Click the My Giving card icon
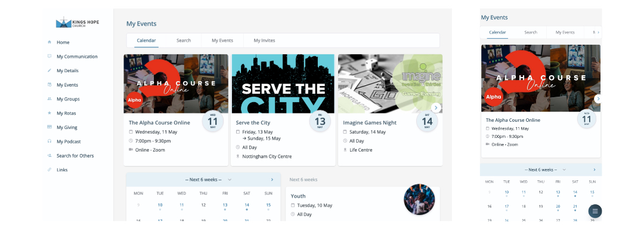This screenshot has width=644, height=243. pos(49,127)
